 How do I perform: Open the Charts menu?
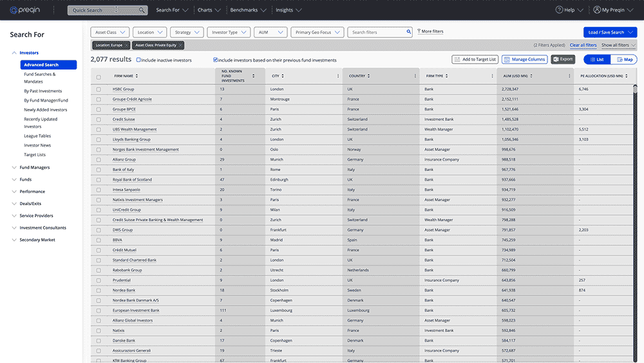[x=209, y=10]
